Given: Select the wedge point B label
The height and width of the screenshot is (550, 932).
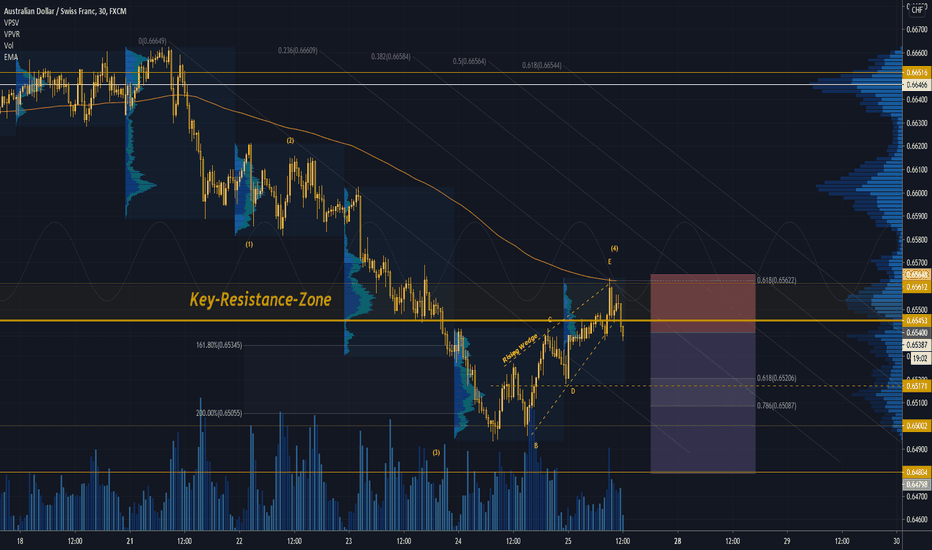Looking at the screenshot, I should click(536, 445).
